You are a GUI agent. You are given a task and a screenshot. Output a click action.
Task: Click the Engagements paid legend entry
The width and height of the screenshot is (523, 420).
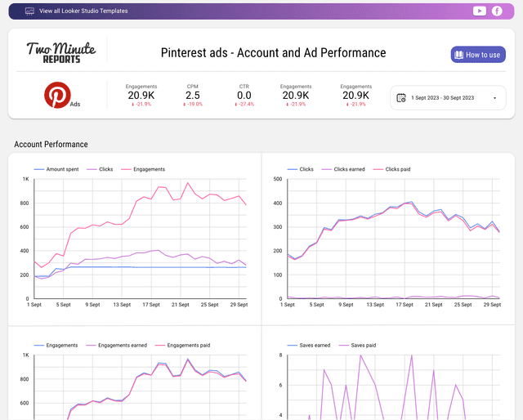pos(183,346)
